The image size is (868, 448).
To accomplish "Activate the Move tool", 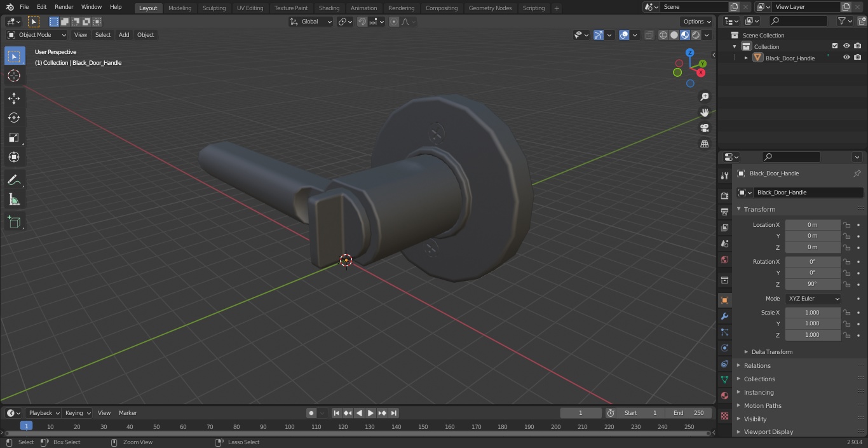I will click(x=14, y=98).
